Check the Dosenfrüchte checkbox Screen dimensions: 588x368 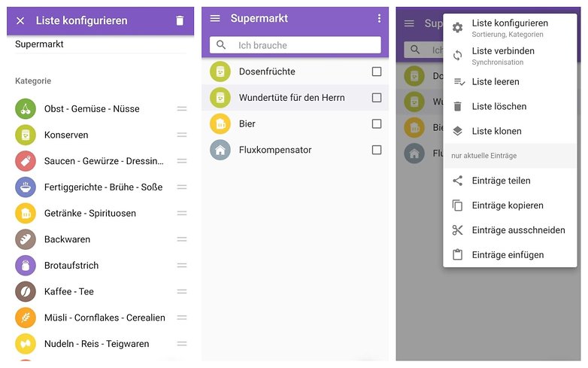point(377,71)
